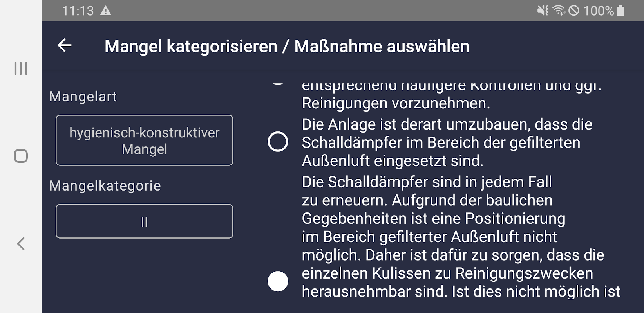Open the Mangelkategorie dropdown showing II
Image resolution: width=644 pixels, height=313 pixels.
tap(144, 221)
